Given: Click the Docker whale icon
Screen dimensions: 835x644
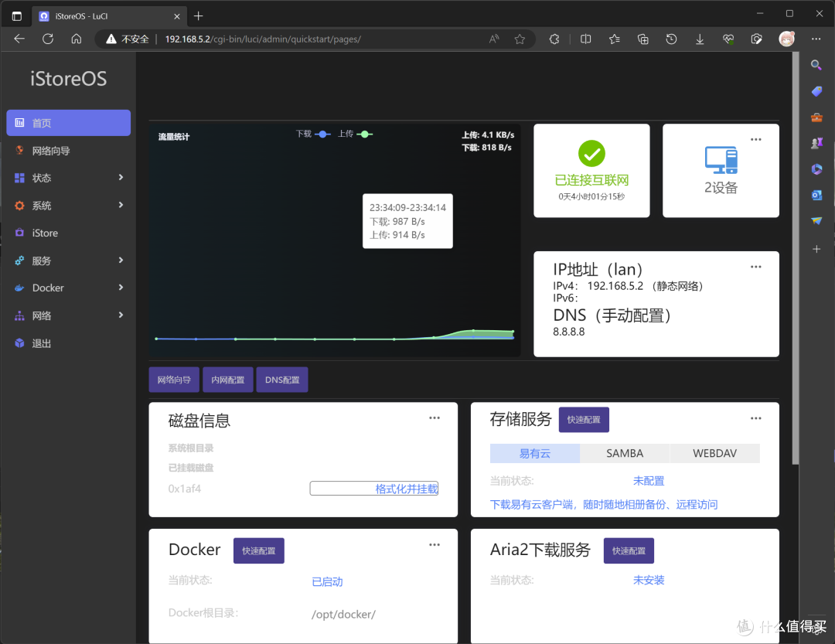Looking at the screenshot, I should tap(19, 288).
